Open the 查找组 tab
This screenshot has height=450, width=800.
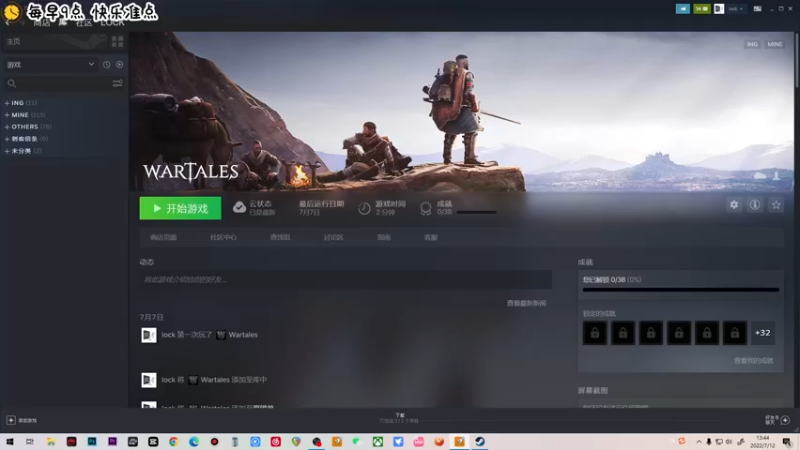tap(280, 237)
